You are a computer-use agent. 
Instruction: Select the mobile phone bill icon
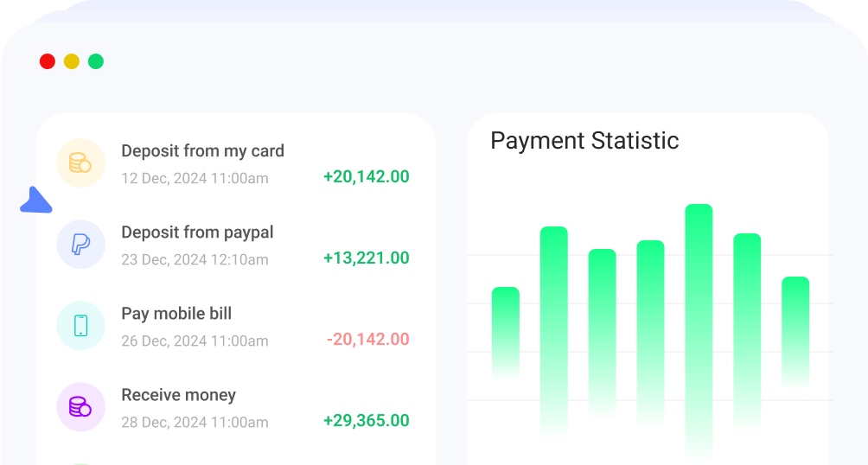coord(80,325)
